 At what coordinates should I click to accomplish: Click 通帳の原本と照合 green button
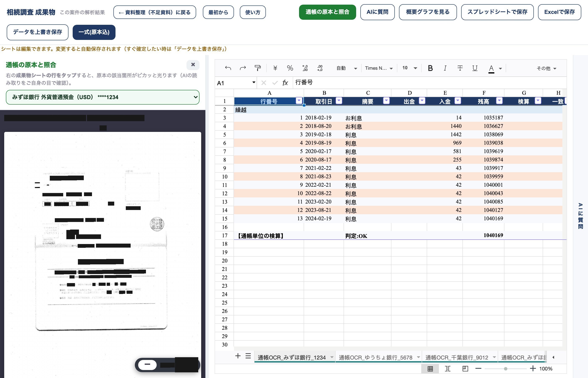pyautogui.click(x=327, y=12)
